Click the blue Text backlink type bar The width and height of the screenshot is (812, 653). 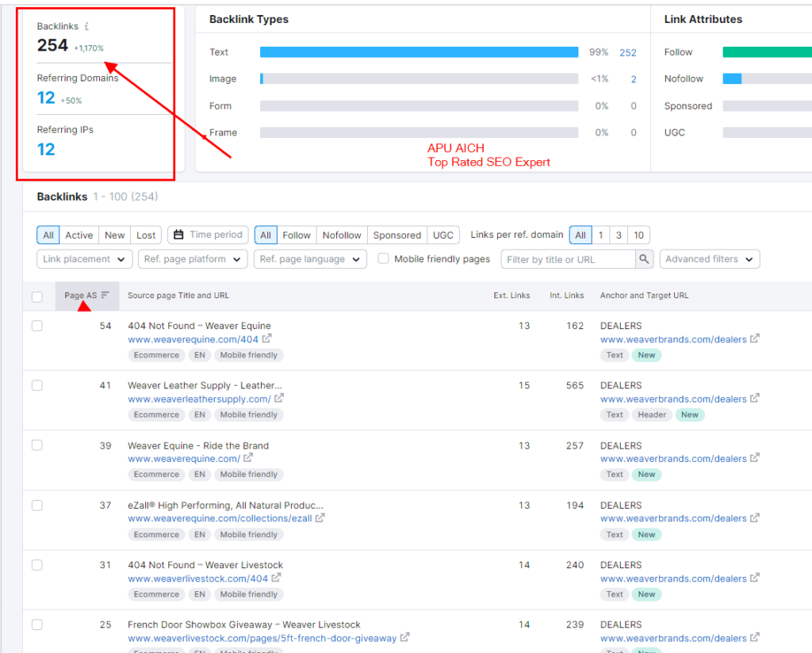click(x=419, y=52)
